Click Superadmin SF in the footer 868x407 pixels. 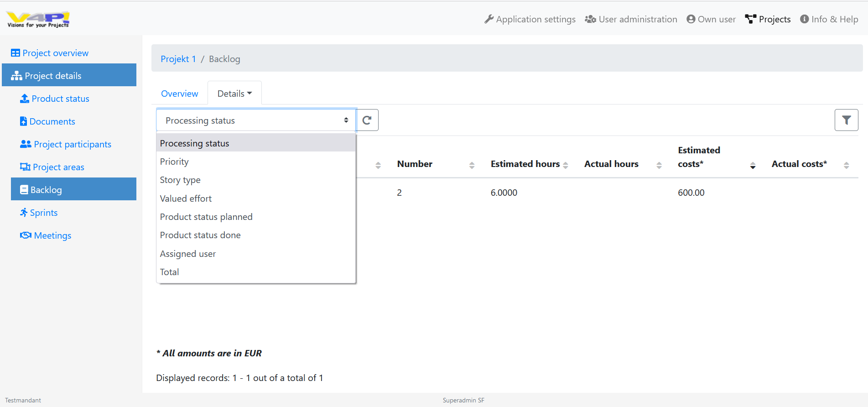(463, 400)
